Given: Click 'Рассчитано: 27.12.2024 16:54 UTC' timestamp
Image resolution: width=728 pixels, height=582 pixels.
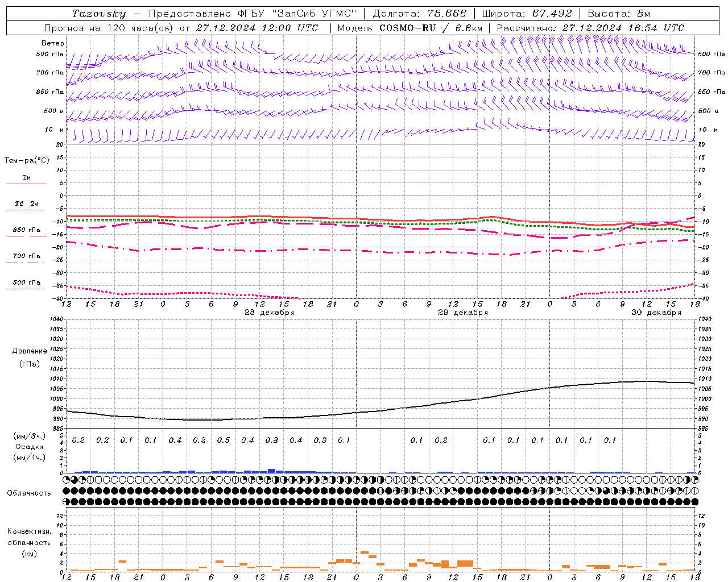Looking at the screenshot, I should click(590, 28).
